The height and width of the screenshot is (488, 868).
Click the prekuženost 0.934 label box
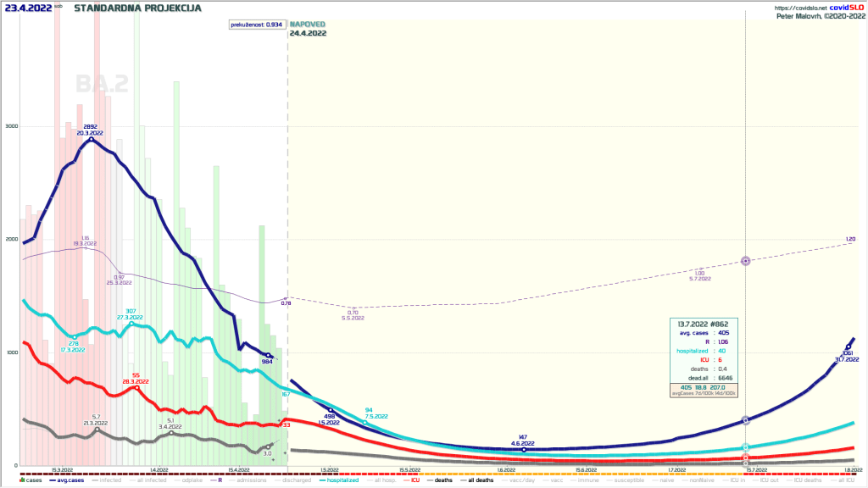tap(256, 25)
